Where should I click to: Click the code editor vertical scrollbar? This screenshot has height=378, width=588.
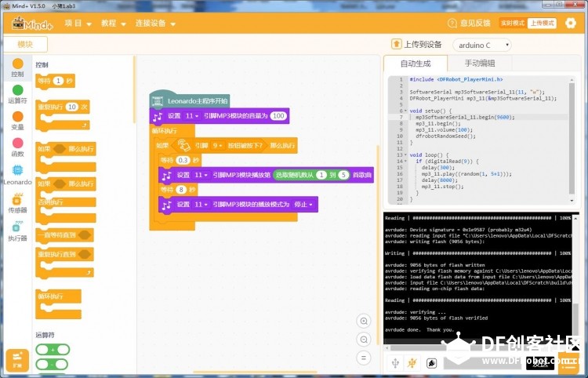[x=572, y=139]
